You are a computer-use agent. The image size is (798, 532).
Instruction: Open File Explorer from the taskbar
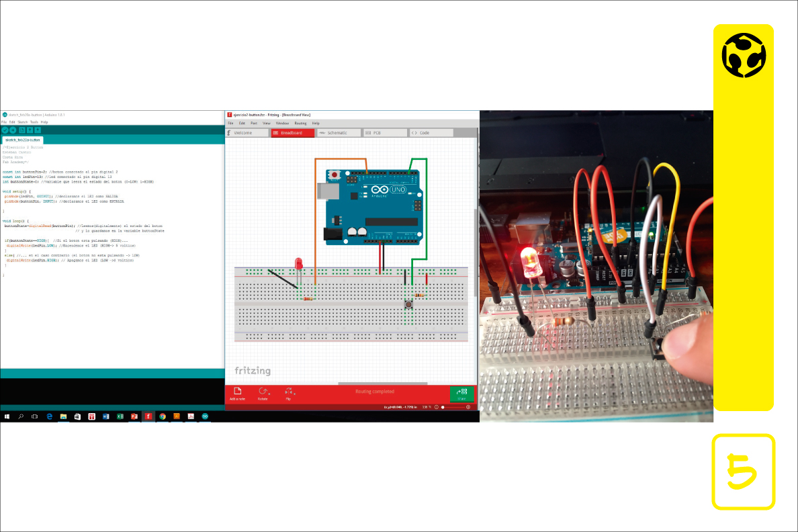point(63,416)
